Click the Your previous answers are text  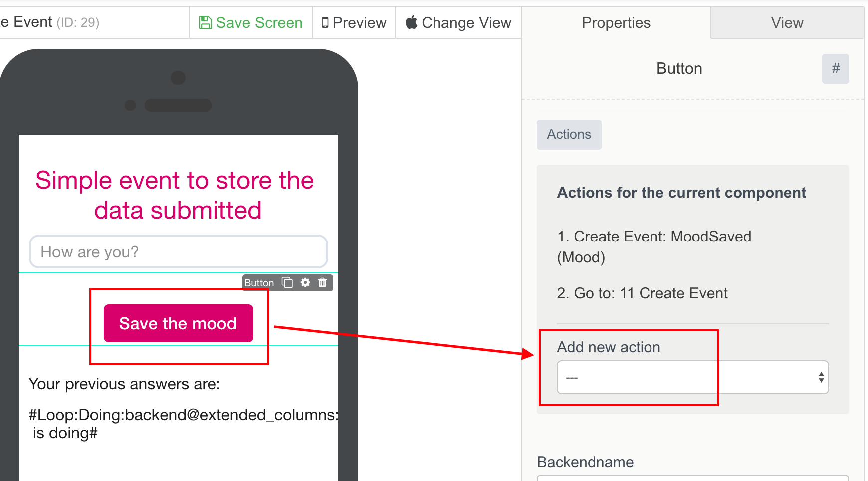[124, 384]
